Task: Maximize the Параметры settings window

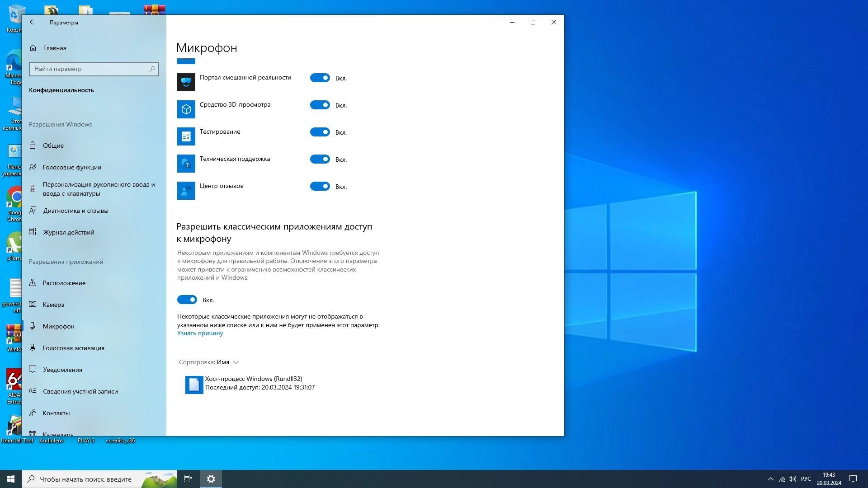Action: (x=533, y=22)
